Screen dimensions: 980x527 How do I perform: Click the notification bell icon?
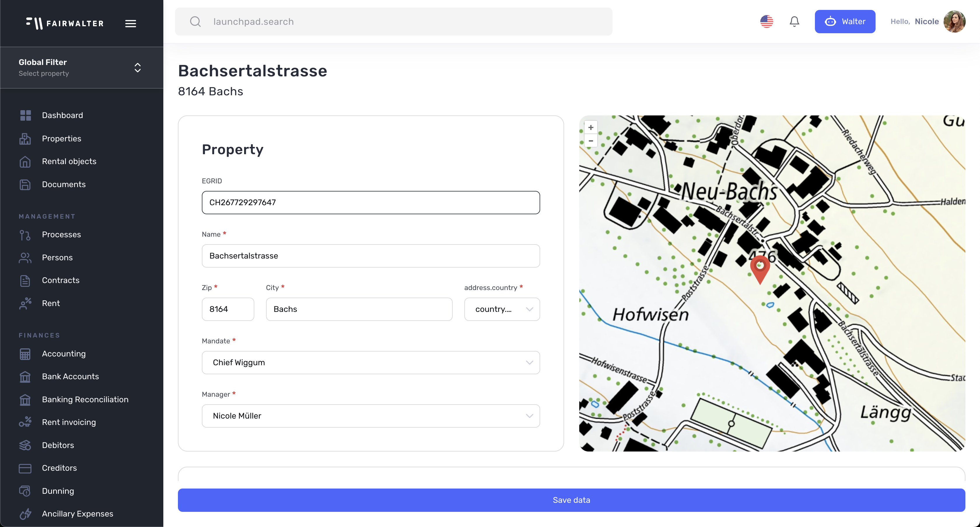click(794, 21)
